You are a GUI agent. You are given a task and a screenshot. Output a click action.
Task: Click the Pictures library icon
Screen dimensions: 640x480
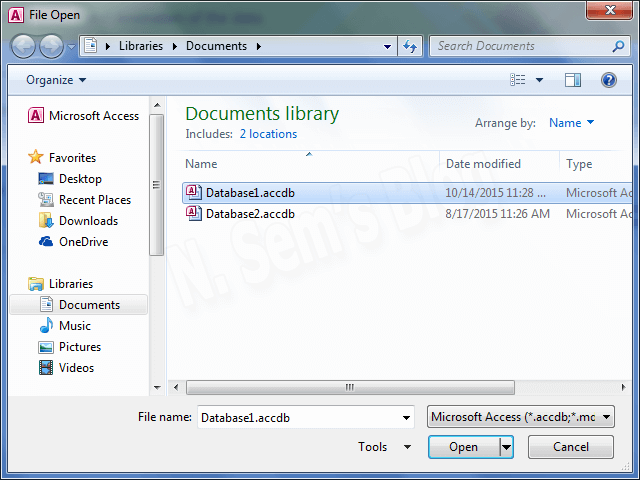(x=46, y=347)
